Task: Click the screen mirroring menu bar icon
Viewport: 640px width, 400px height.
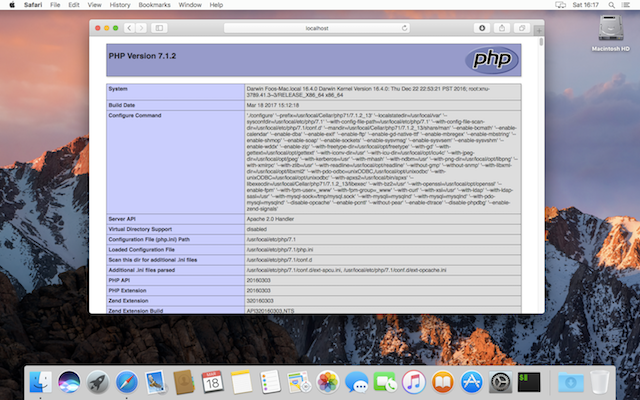Action: 560,5
